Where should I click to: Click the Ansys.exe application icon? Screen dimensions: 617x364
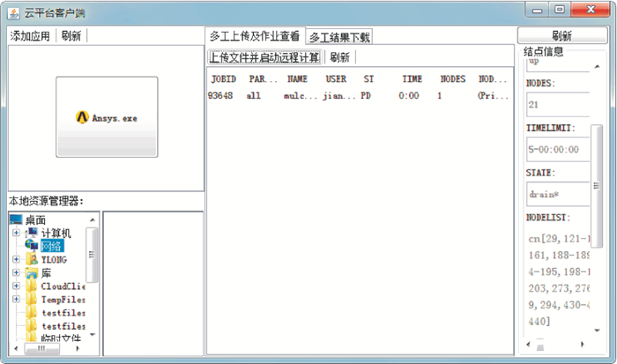pos(83,117)
